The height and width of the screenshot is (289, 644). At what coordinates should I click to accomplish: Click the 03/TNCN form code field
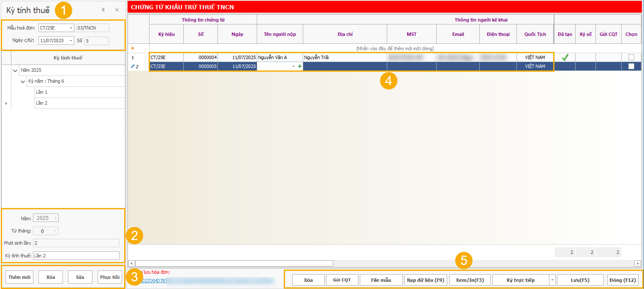coord(92,28)
